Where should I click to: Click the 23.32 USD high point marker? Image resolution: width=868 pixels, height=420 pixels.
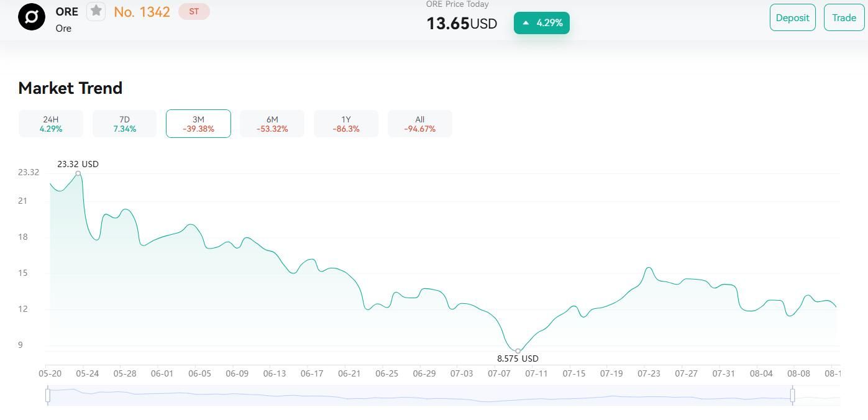[78, 173]
